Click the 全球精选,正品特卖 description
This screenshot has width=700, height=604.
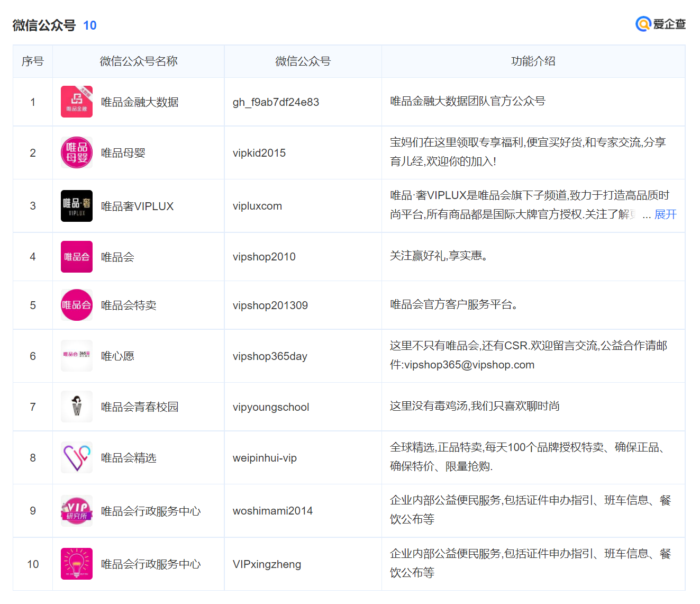(529, 457)
